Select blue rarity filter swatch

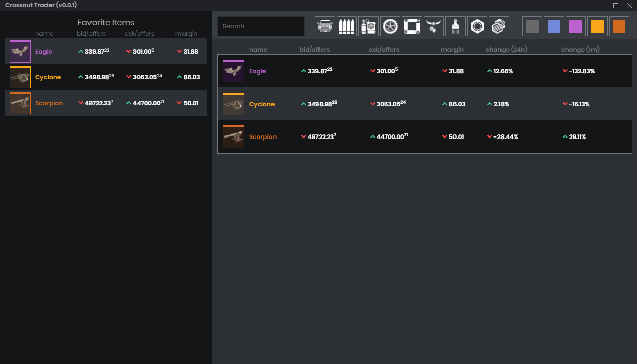(x=554, y=26)
